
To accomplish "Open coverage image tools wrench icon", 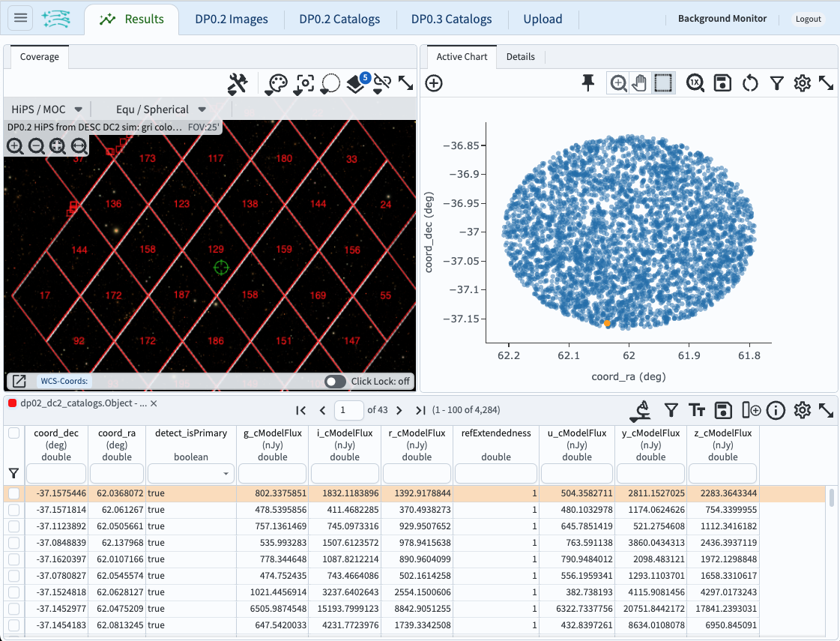I will (238, 83).
